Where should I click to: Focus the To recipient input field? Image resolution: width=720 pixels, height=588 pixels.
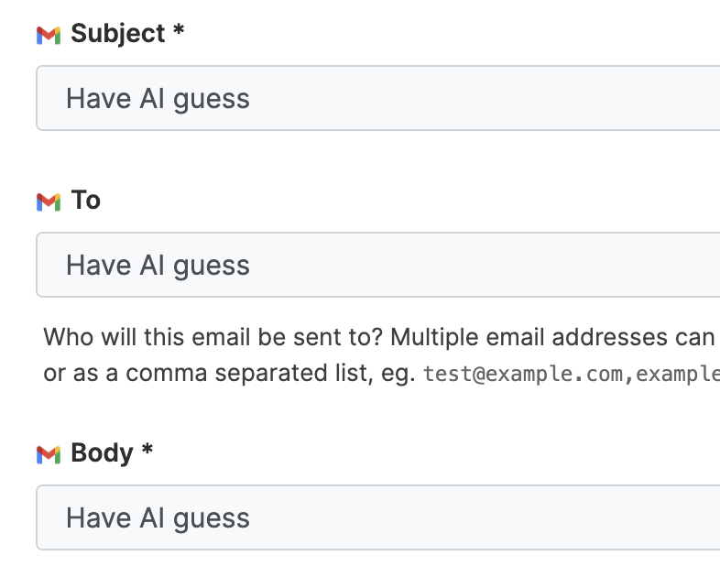coord(378,265)
